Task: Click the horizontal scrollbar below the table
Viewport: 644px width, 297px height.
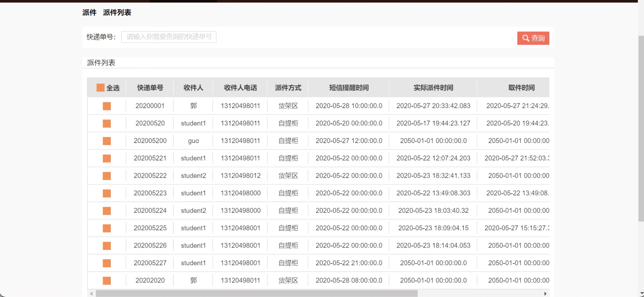Action: (257, 293)
